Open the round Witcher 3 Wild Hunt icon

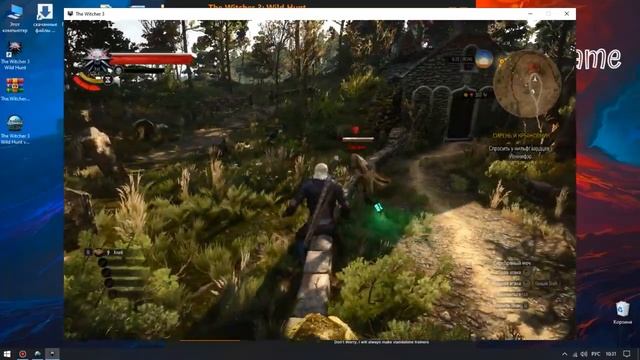[x=15, y=129]
